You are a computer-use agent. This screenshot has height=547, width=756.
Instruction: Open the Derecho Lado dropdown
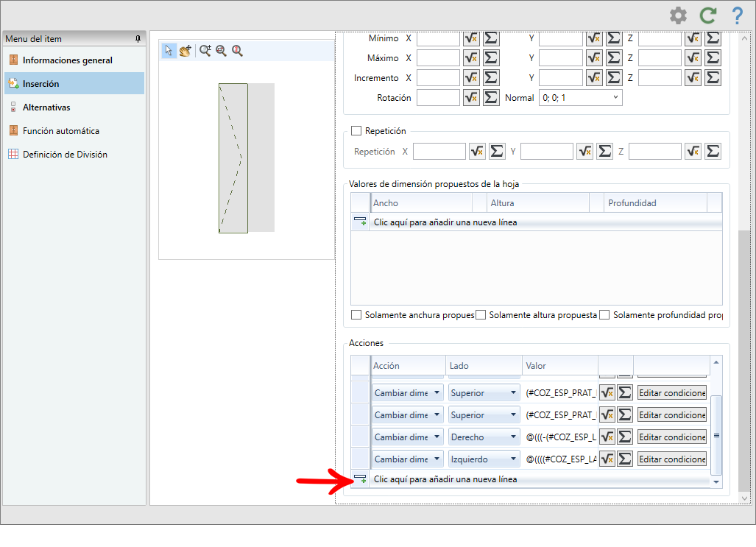tap(484, 437)
